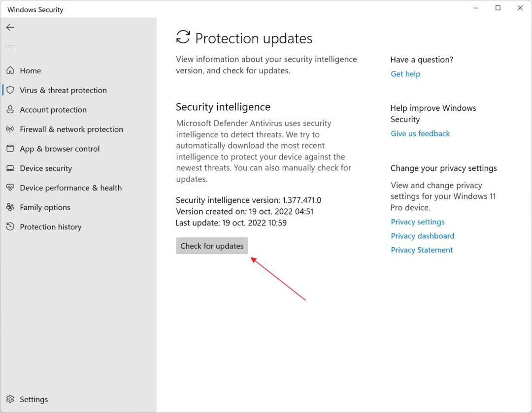Open Privacy settings
532x413 pixels.
coord(417,222)
